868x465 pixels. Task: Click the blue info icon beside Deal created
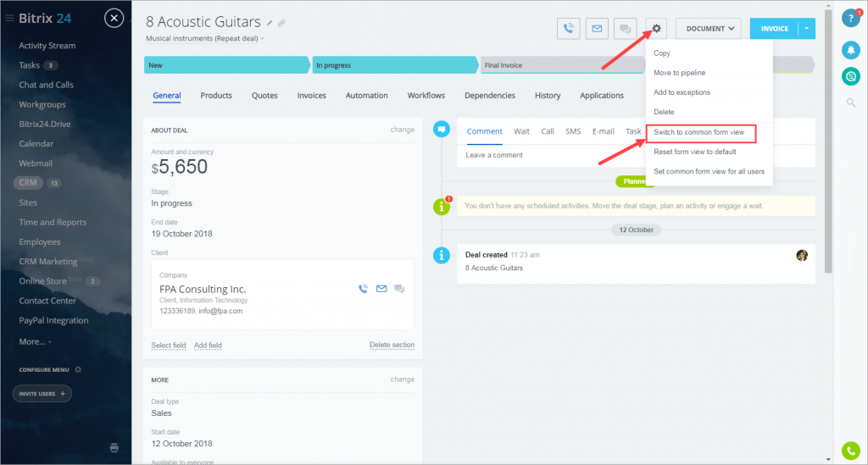[x=441, y=256]
